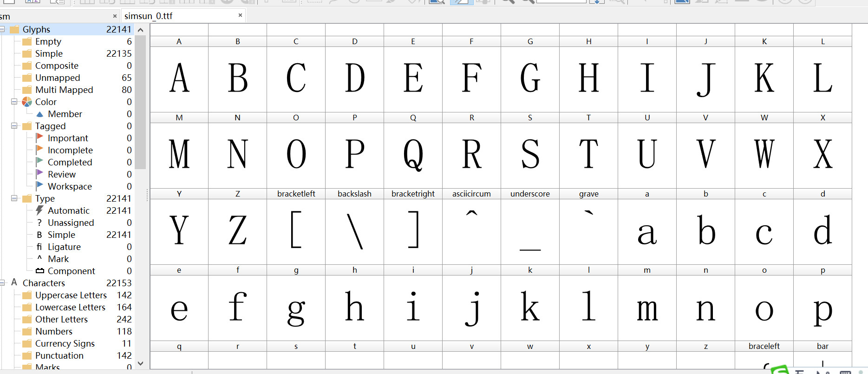The height and width of the screenshot is (374, 868).
Task: Select the lowercase m glyph cell
Action: 647,303
